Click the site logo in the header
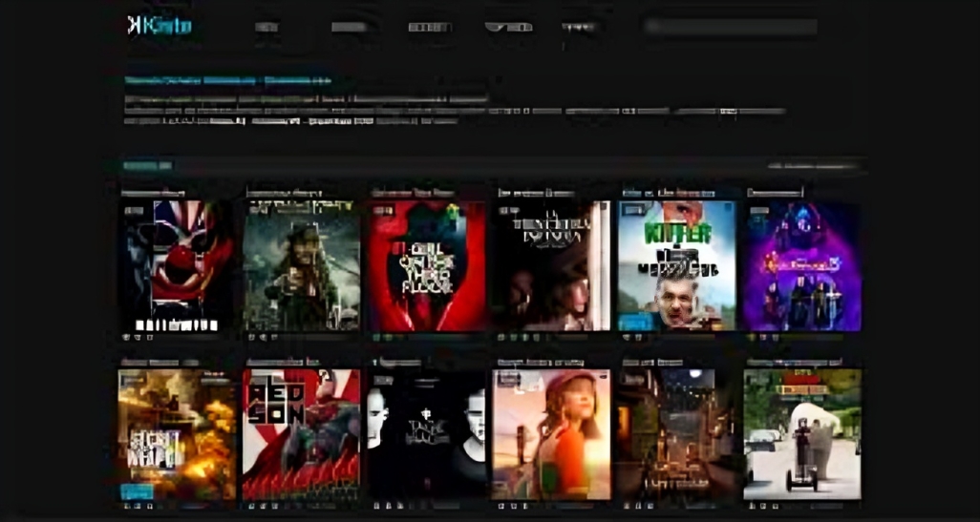This screenshot has height=522, width=980. (x=160, y=26)
